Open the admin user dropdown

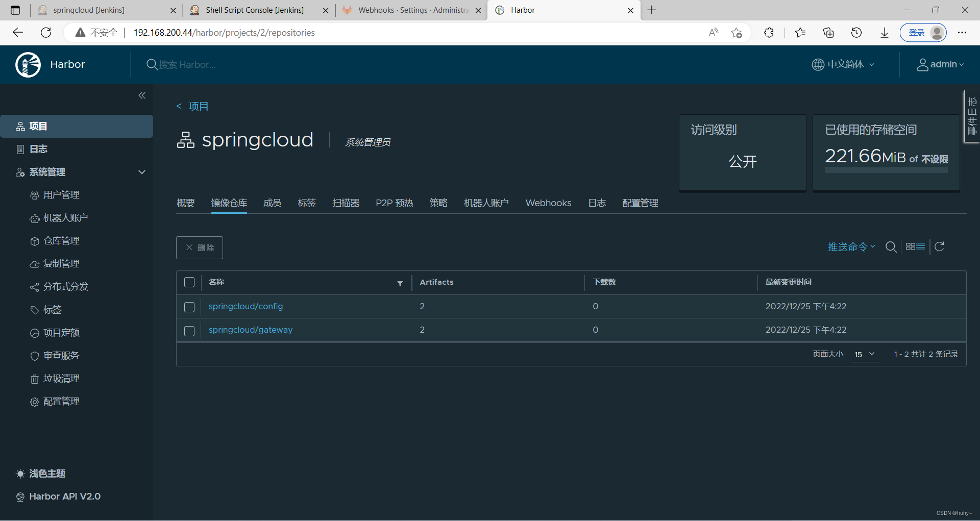click(941, 64)
